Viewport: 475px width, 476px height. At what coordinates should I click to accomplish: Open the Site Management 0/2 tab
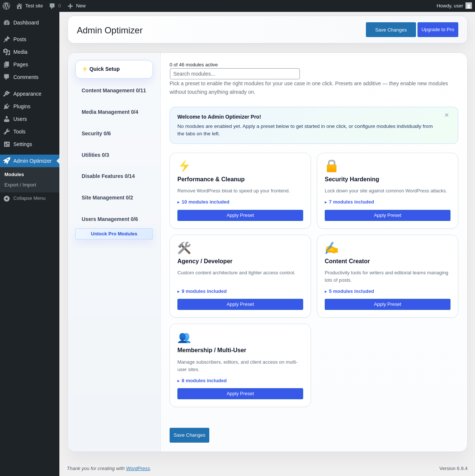114,198
